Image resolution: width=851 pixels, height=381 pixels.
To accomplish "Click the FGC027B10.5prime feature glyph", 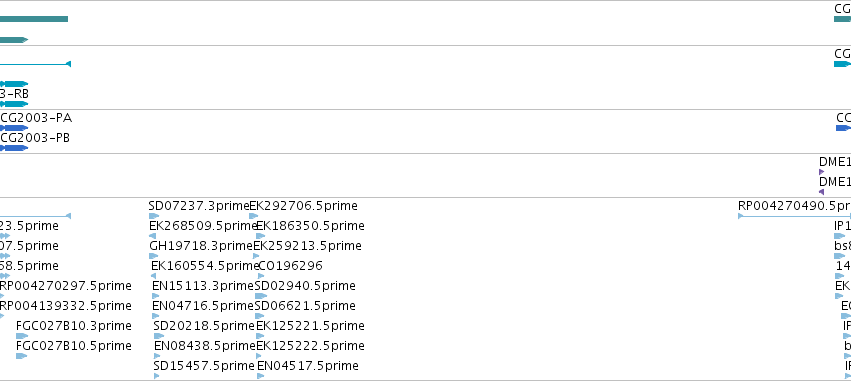I will click(22, 356).
